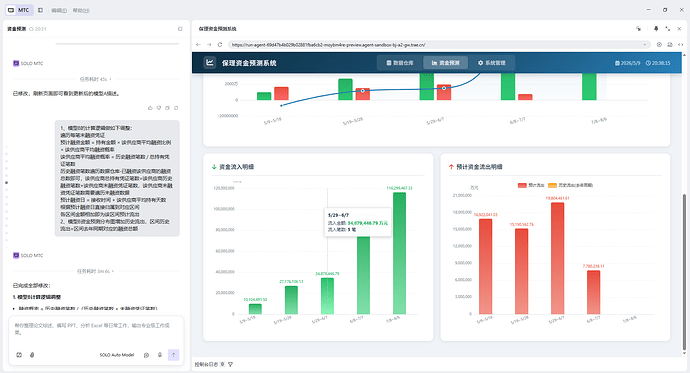Click the SOLO MTC avatar above 已修改 reply
The image size is (690, 373).
click(x=16, y=63)
